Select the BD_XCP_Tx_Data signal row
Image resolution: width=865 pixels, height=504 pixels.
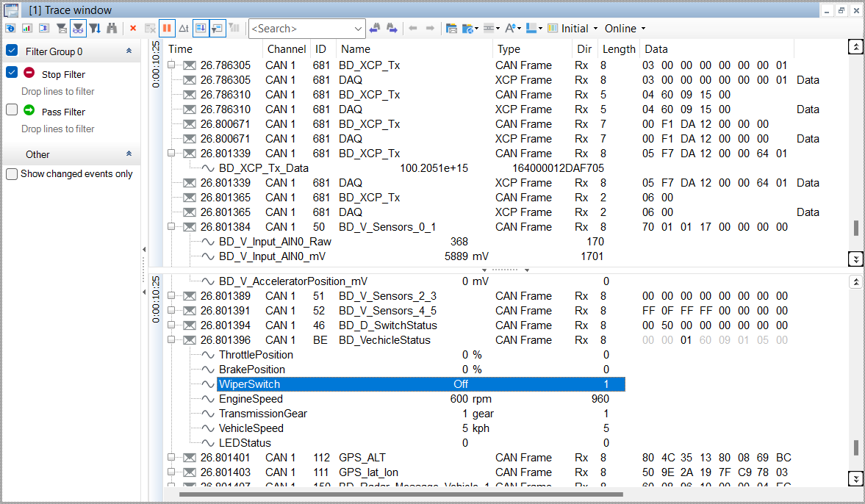(x=420, y=168)
